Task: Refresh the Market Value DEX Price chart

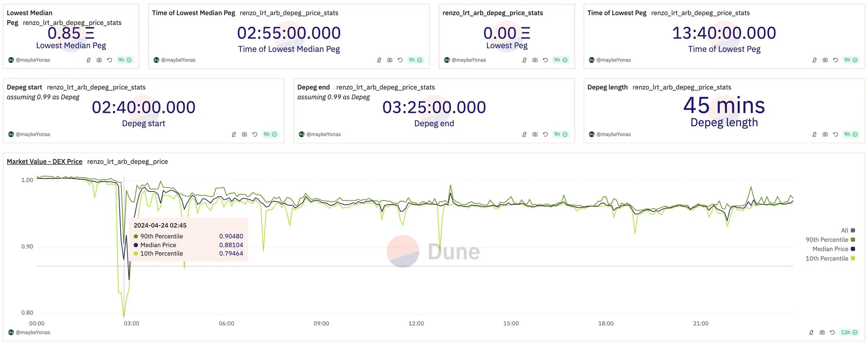Action: (832, 333)
